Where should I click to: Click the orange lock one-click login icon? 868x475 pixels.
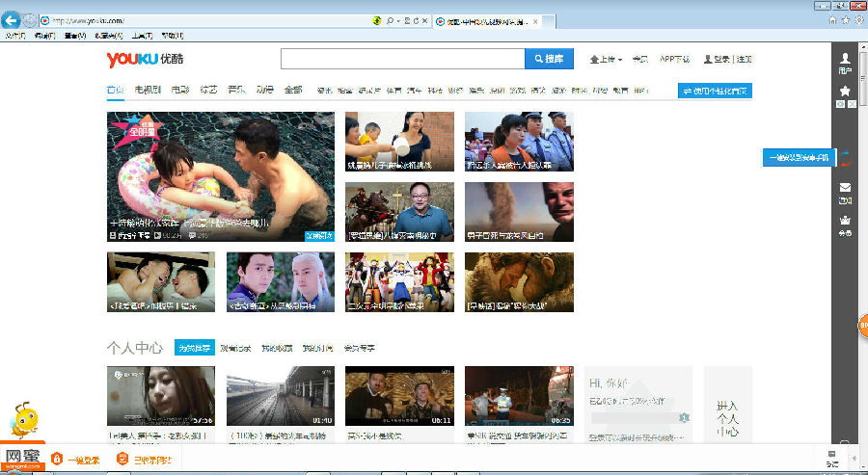[x=57, y=459]
